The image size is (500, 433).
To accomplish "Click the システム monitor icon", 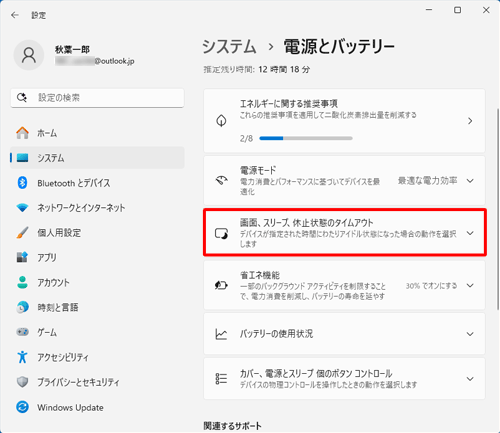I will coord(22,157).
